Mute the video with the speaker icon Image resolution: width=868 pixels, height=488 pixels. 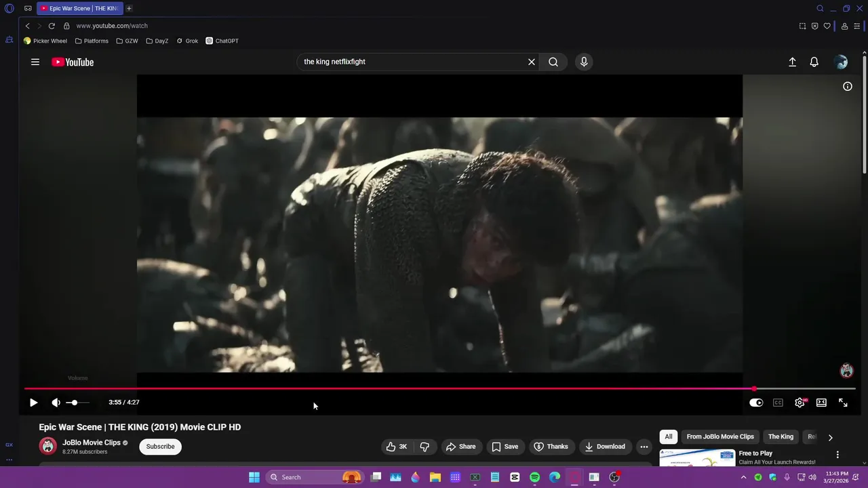click(56, 403)
